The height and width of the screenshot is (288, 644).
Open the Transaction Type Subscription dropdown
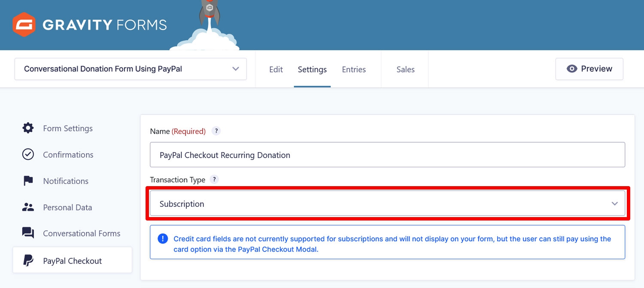(387, 203)
